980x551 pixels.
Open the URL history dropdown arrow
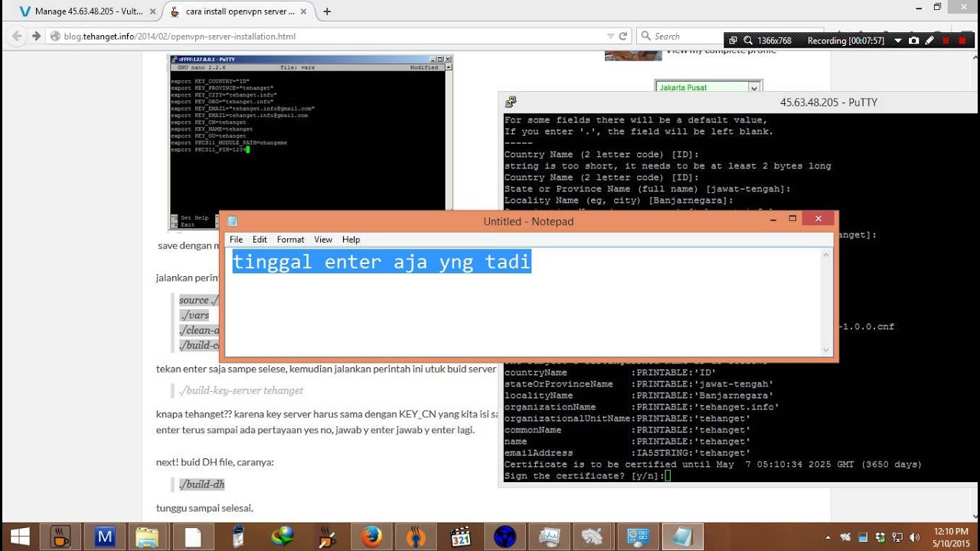(610, 36)
